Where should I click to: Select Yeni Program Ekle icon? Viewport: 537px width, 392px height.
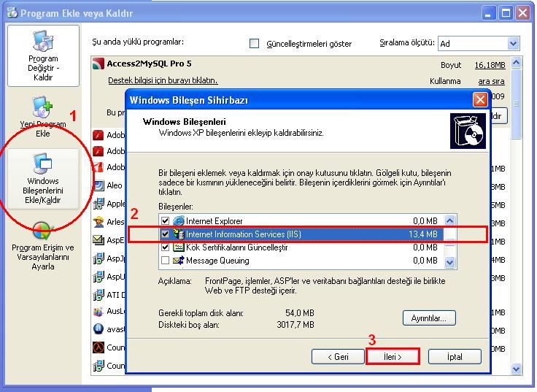[x=42, y=107]
